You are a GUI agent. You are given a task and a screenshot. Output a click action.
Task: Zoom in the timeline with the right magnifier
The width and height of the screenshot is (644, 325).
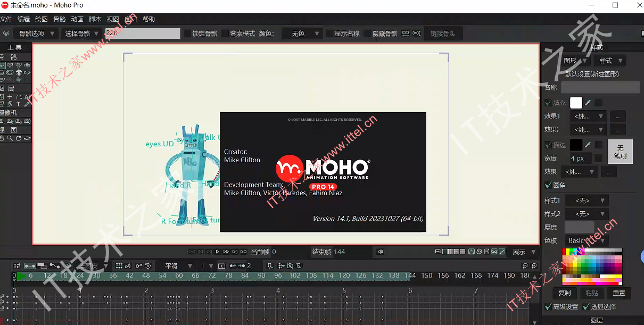534,265
